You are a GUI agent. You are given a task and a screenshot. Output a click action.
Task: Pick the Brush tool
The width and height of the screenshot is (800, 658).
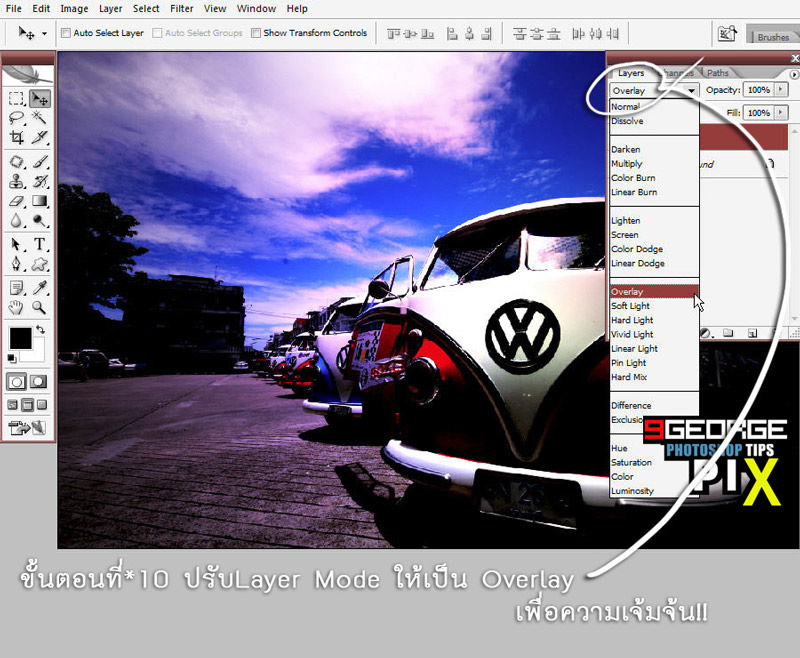coord(39,162)
